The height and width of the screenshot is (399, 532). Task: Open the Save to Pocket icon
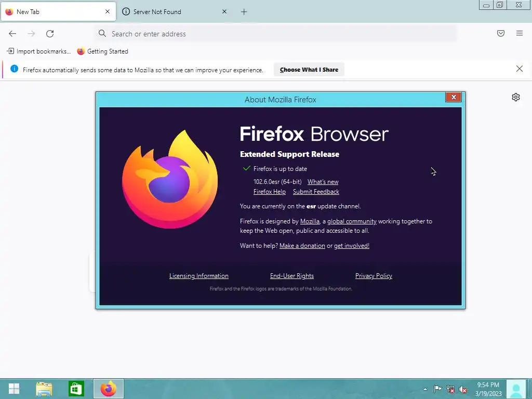pos(500,33)
